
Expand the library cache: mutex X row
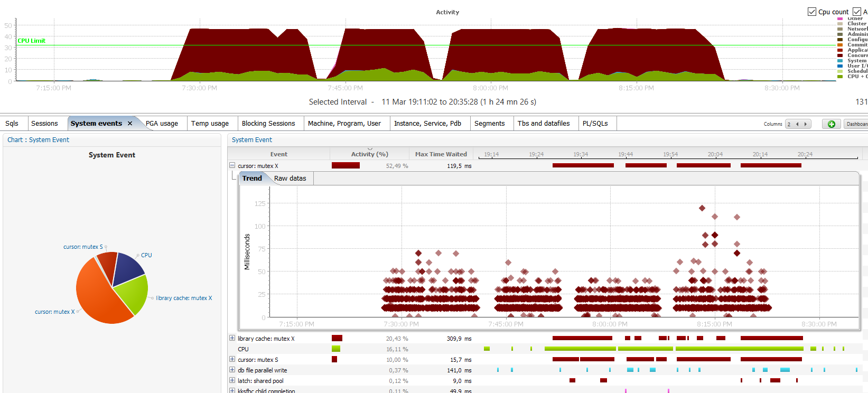[x=232, y=338]
